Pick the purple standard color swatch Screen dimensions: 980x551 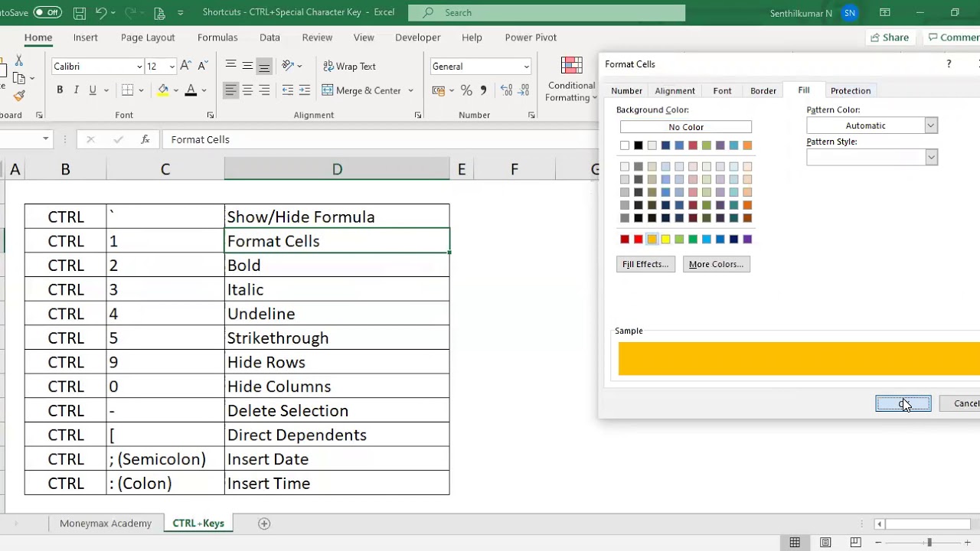coord(747,240)
